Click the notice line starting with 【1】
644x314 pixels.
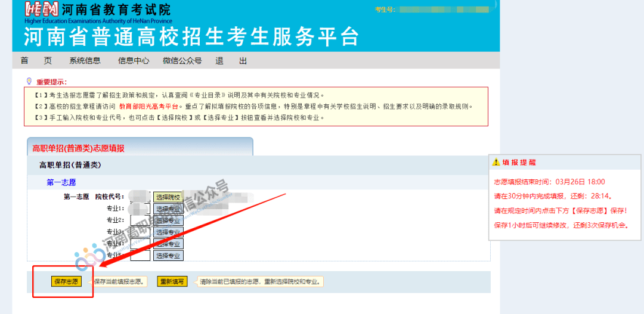tap(179, 95)
